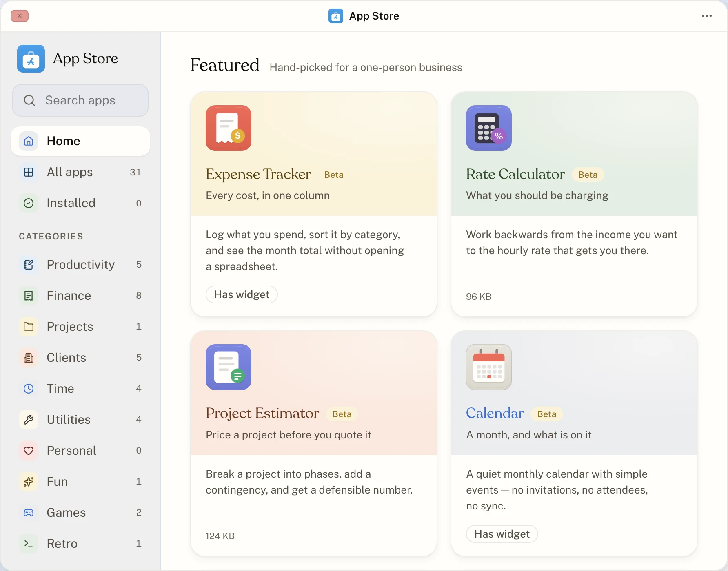728x571 pixels.
Task: Click the App Store icon in title bar
Action: click(336, 16)
